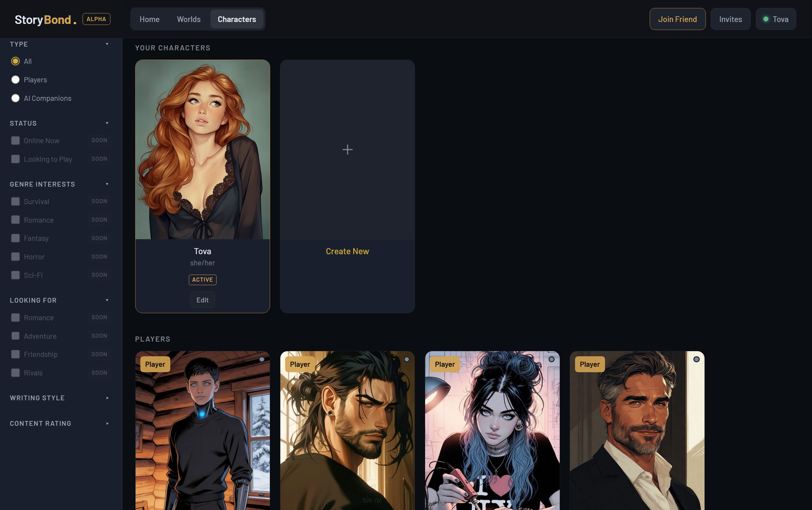
Task: Click the StoryBond logo
Action: point(46,19)
